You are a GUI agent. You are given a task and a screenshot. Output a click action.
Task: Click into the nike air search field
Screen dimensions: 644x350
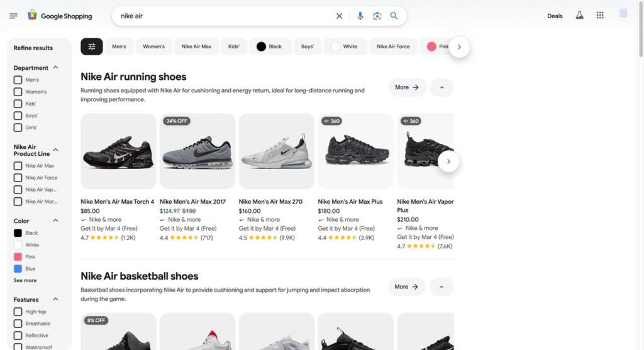pos(226,16)
